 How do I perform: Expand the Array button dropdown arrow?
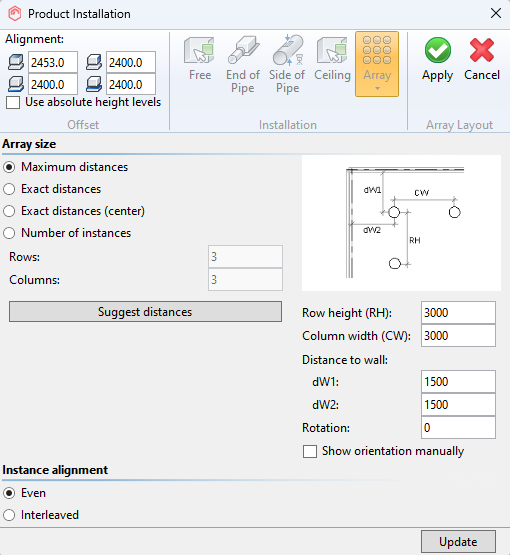tap(377, 88)
